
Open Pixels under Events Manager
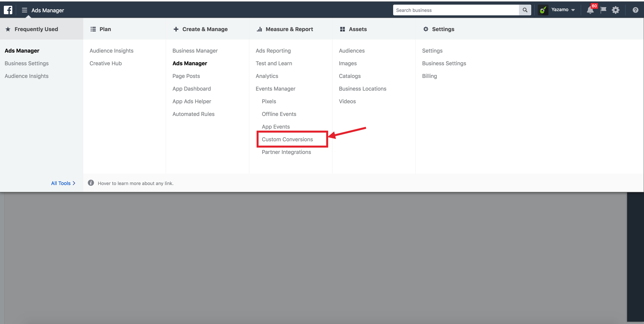coord(269,101)
